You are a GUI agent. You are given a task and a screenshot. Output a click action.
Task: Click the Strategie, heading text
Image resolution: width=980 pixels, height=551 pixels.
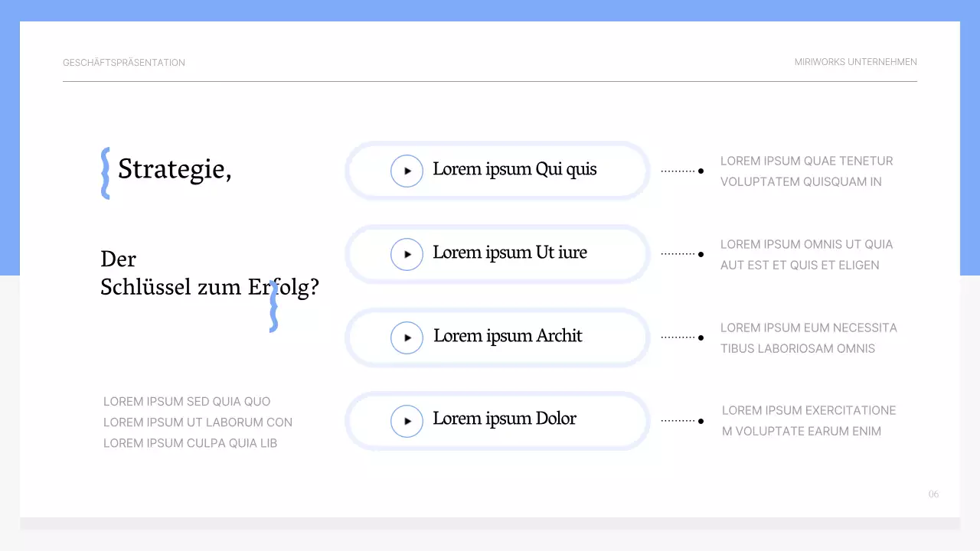pyautogui.click(x=175, y=169)
